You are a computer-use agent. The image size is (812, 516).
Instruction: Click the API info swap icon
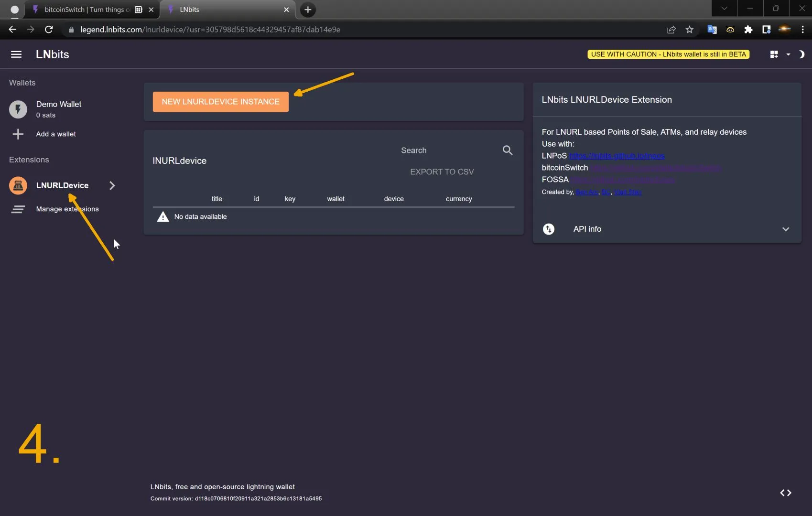(x=549, y=229)
